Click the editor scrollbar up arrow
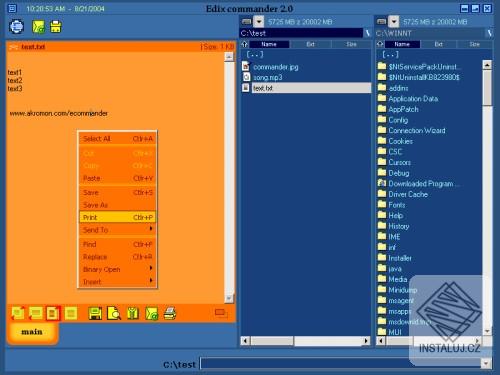 click(229, 57)
